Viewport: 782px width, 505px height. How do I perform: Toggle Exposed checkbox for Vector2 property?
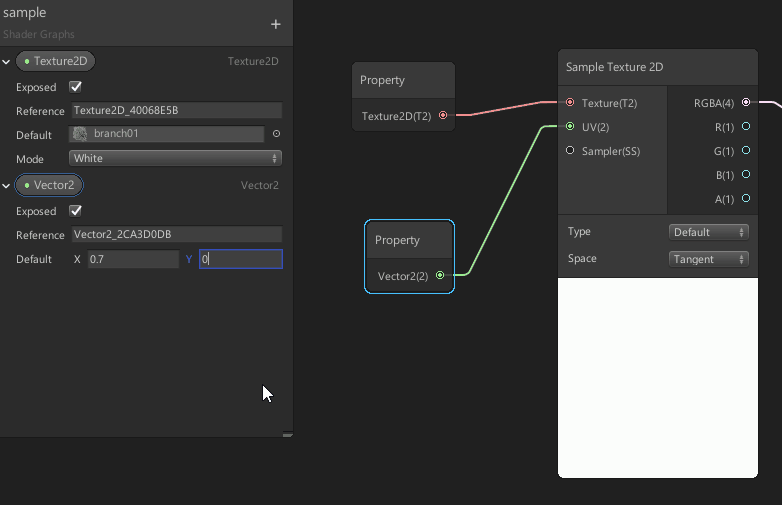point(75,211)
